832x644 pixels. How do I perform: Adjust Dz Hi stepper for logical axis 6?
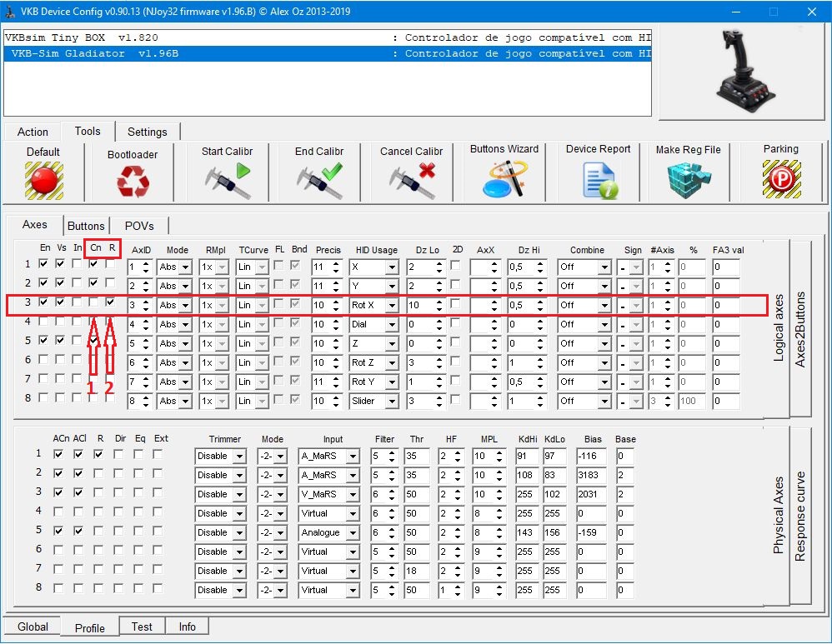pos(540,362)
